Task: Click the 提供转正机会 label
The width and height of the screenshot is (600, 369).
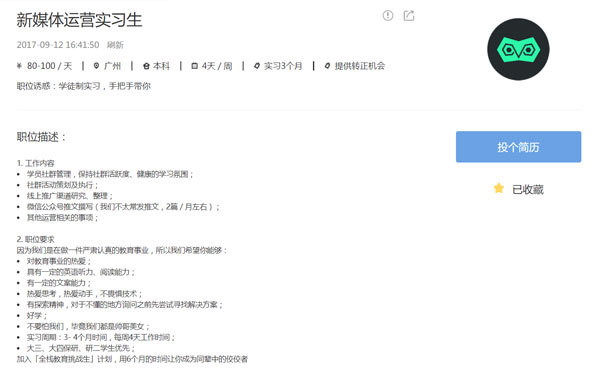Action: (360, 66)
